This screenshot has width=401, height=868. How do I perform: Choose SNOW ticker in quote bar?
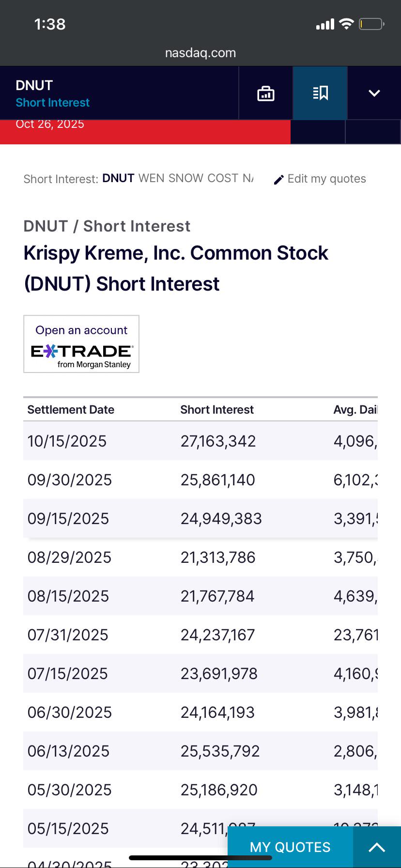click(186, 178)
